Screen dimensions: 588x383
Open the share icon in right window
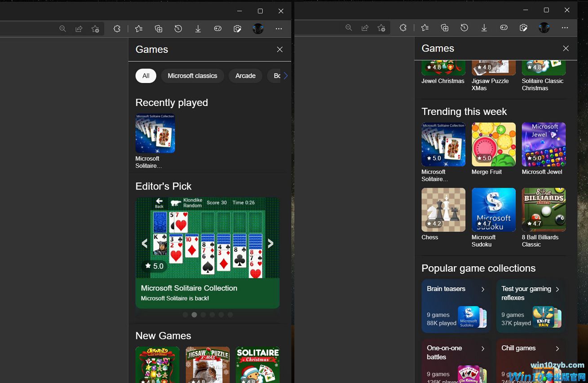(x=365, y=28)
